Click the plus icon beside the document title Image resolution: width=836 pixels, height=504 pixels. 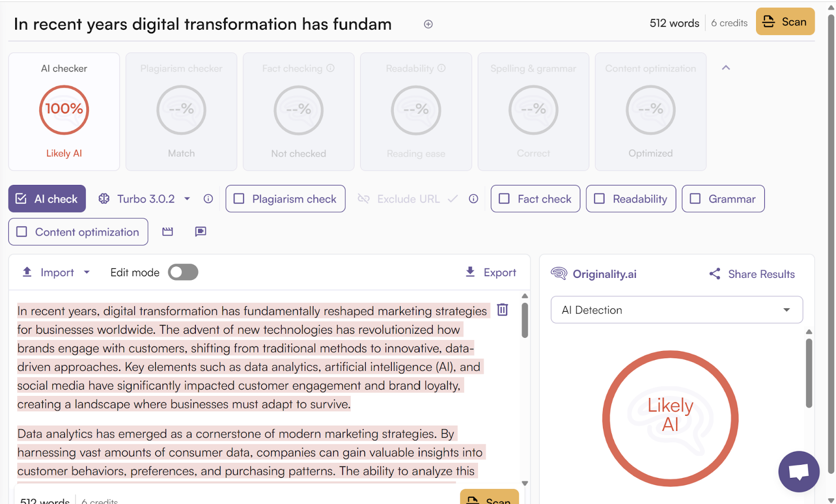tap(428, 24)
